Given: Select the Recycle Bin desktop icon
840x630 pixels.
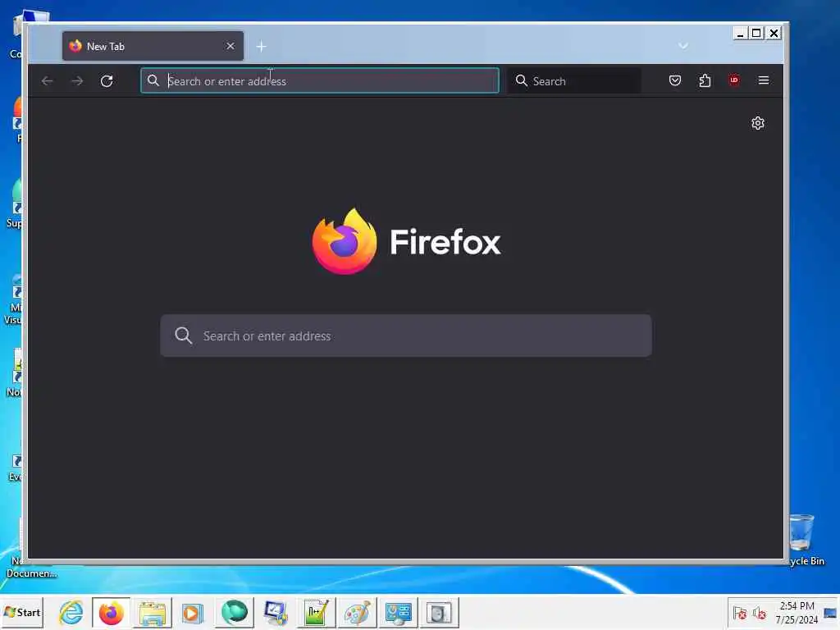Looking at the screenshot, I should (x=804, y=540).
